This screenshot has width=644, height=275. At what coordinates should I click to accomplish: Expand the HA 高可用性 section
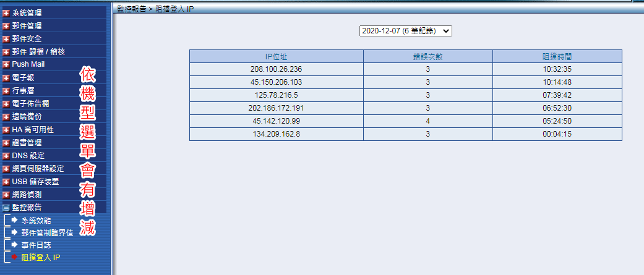click(33, 129)
